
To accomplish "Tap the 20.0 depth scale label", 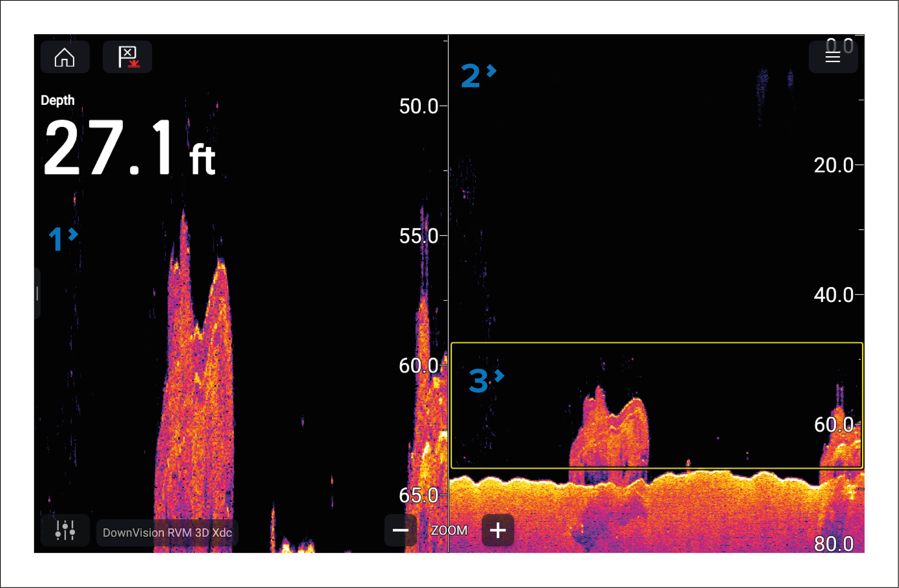I will [833, 165].
